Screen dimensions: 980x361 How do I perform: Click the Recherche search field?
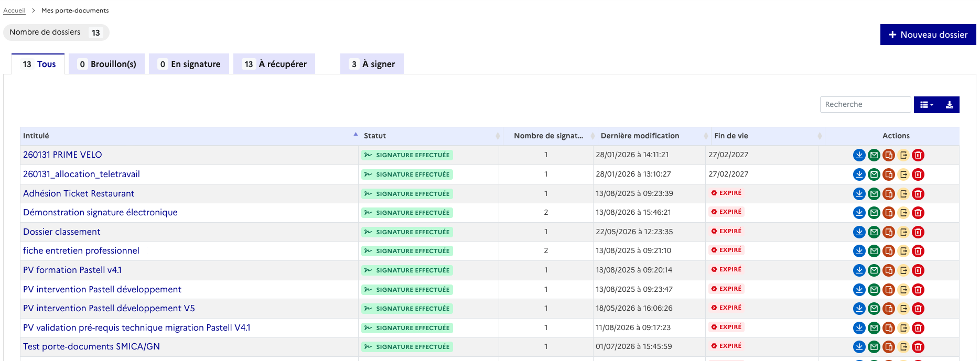(865, 104)
